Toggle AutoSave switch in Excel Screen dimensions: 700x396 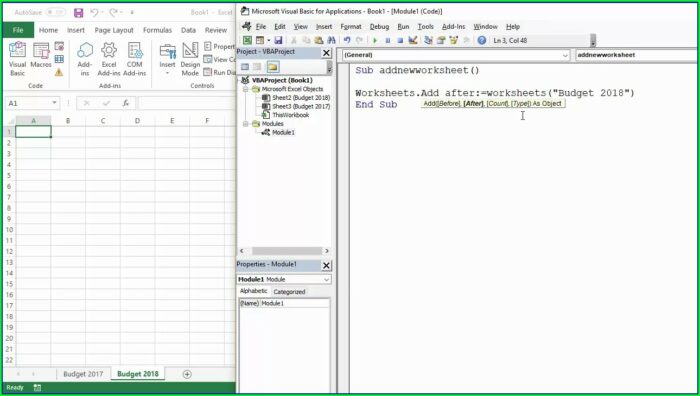(56, 13)
